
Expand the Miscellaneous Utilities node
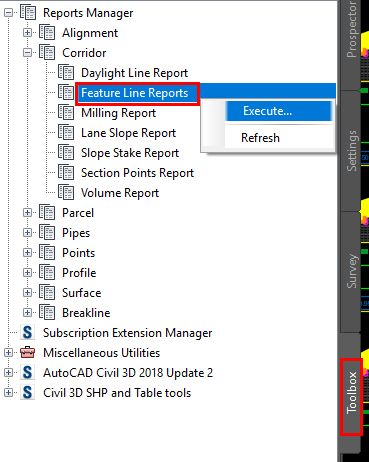[8, 352]
